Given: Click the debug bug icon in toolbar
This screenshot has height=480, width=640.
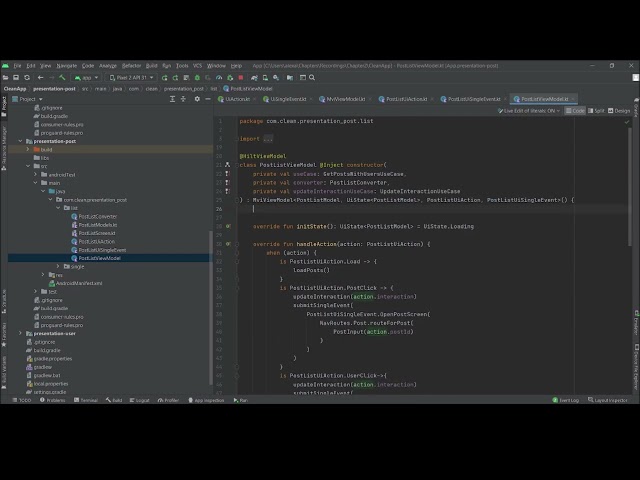Looking at the screenshot, I should pos(197,78).
